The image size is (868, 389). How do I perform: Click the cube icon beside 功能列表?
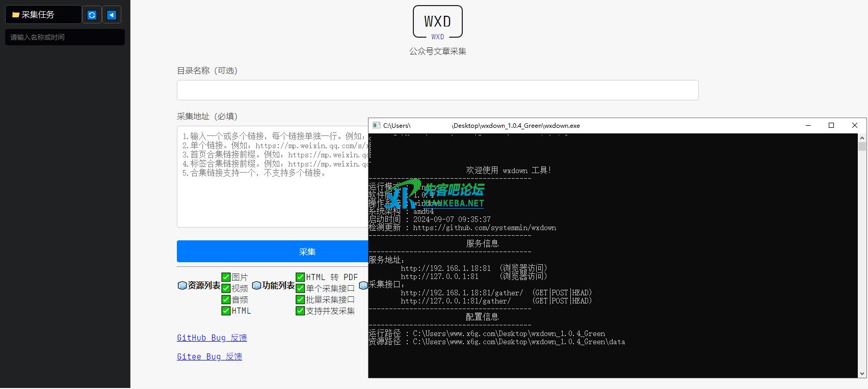click(256, 286)
